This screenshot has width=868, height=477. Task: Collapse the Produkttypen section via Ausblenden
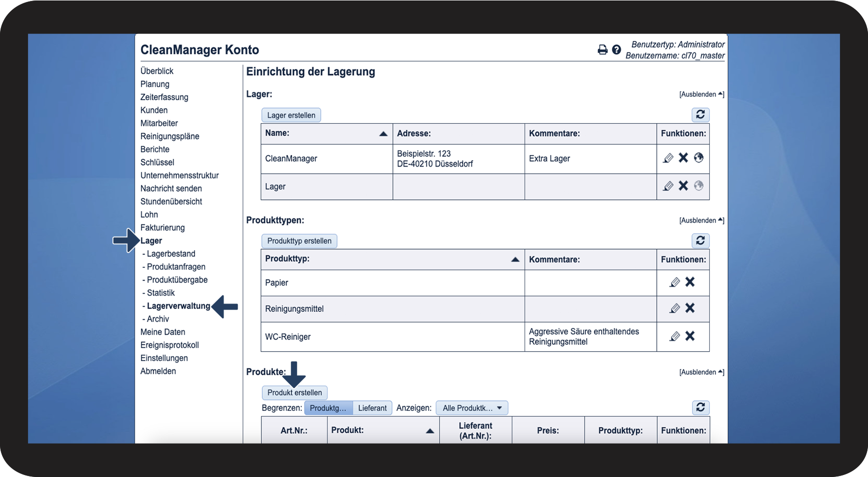[x=701, y=221]
